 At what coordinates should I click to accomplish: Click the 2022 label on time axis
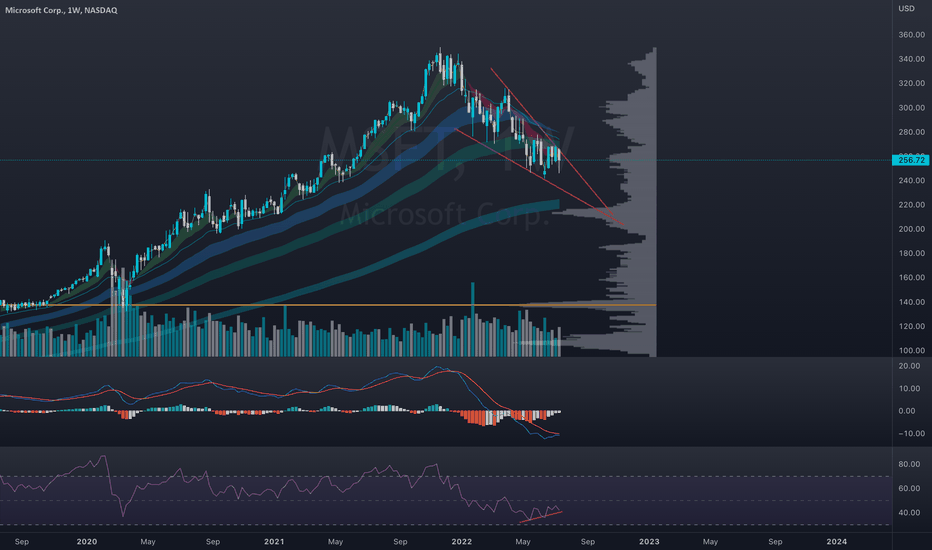pos(462,542)
